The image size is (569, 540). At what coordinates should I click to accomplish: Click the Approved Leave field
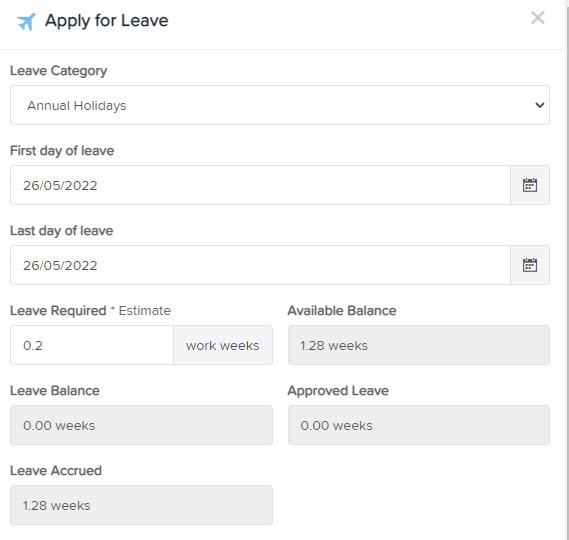(419, 425)
